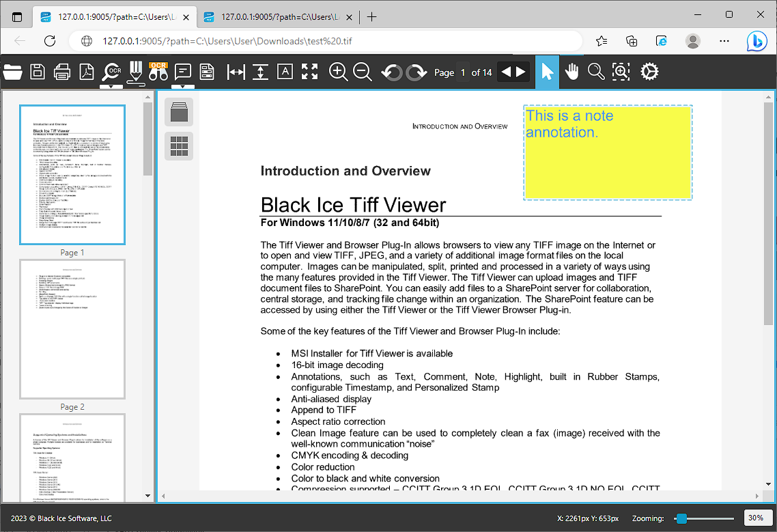The height and width of the screenshot is (532, 777).
Task: Select the third page thumbnail
Action: tap(72, 458)
